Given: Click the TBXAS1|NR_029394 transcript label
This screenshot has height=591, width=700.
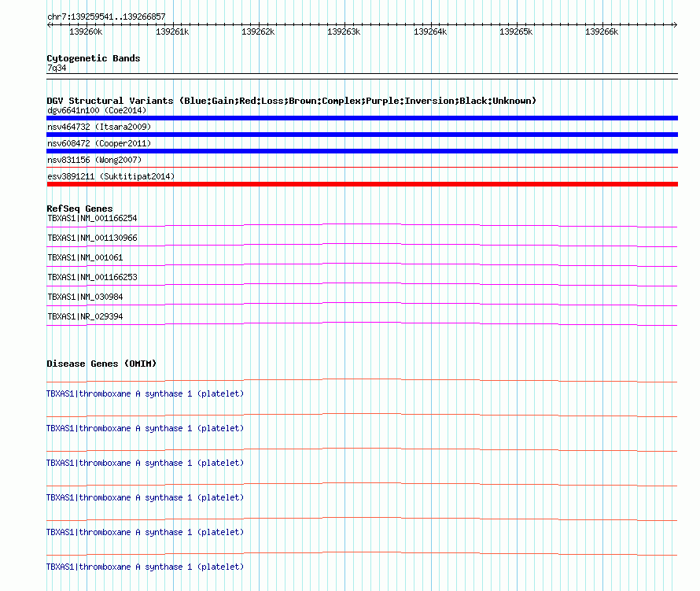Looking at the screenshot, I should pyautogui.click(x=85, y=316).
